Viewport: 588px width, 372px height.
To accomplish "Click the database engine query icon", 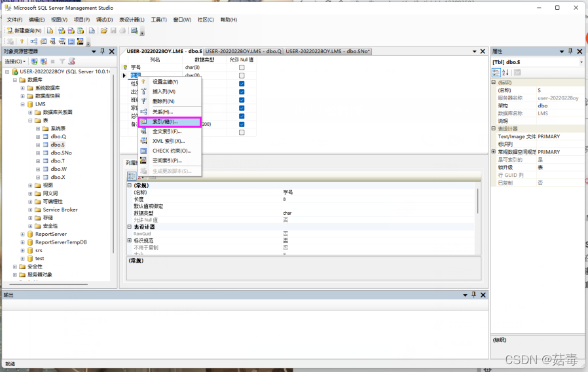I will pyautogui.click(x=50, y=30).
